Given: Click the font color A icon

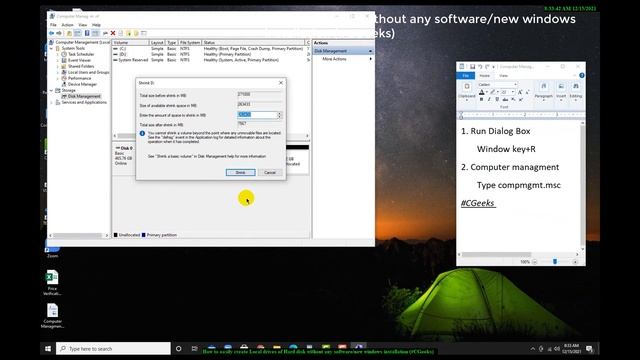Looking at the screenshot, I should click(x=482, y=92).
